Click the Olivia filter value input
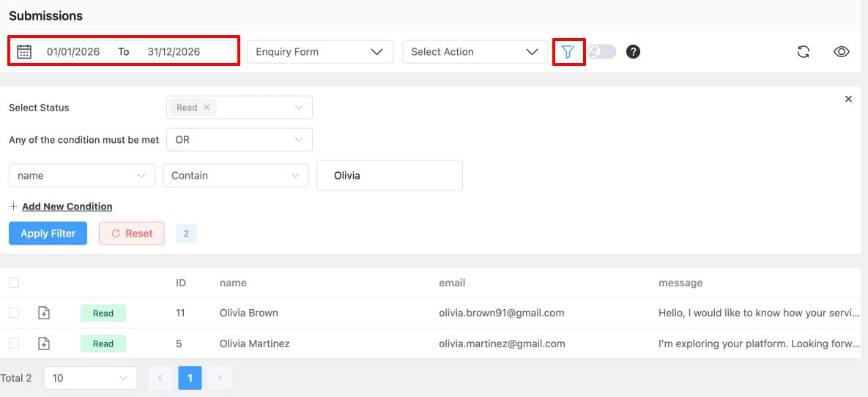 pos(390,176)
